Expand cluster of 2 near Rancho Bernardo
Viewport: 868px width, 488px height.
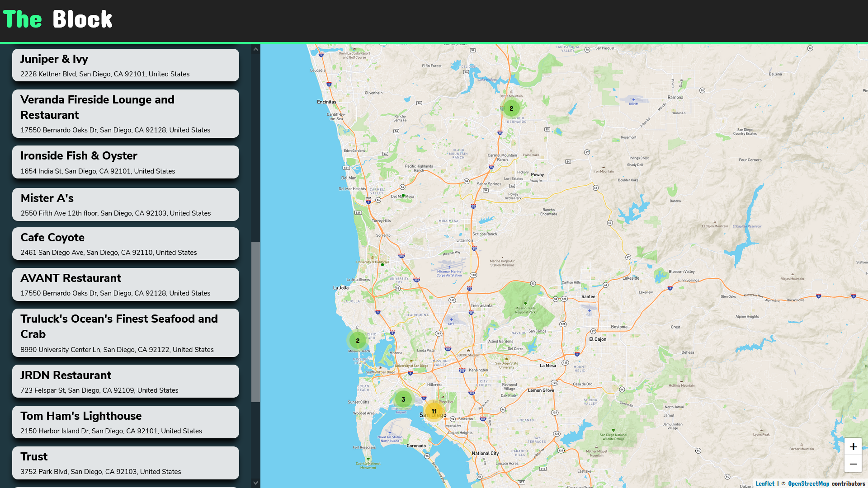coord(511,108)
